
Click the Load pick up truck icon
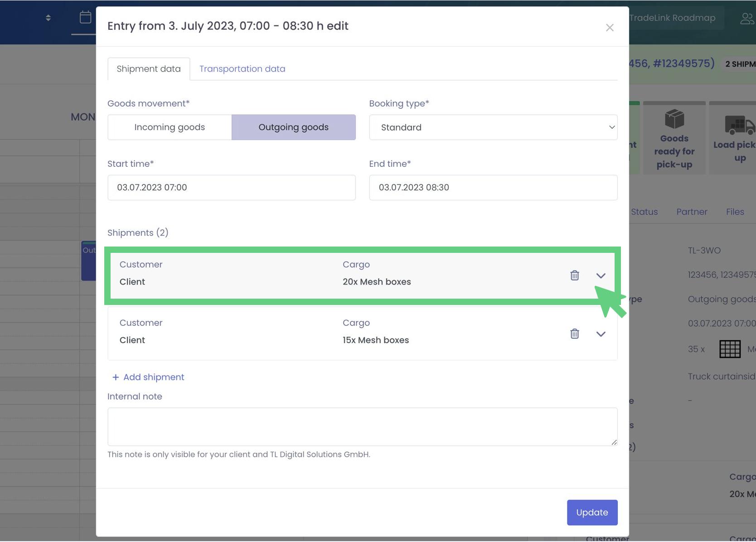coord(739,125)
